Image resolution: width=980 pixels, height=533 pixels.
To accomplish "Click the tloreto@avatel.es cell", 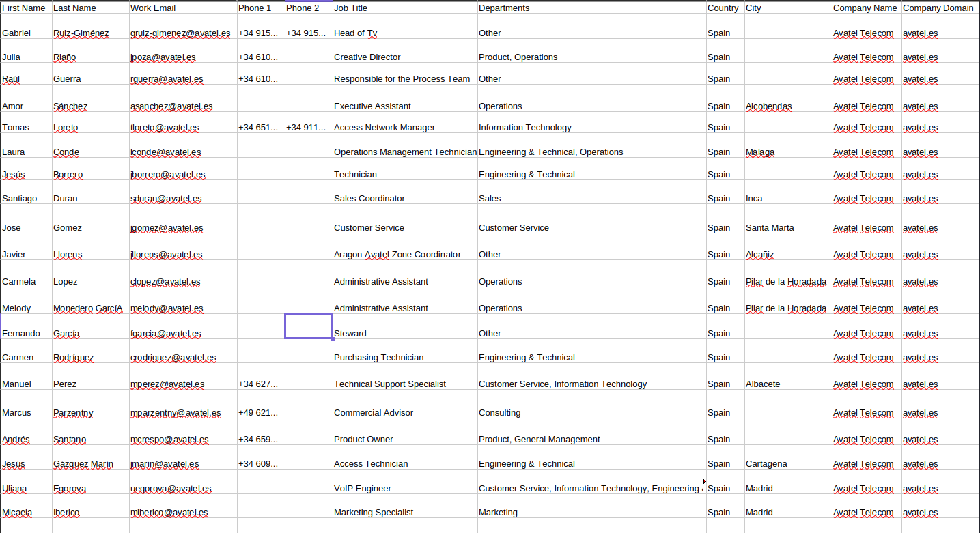I will point(183,123).
